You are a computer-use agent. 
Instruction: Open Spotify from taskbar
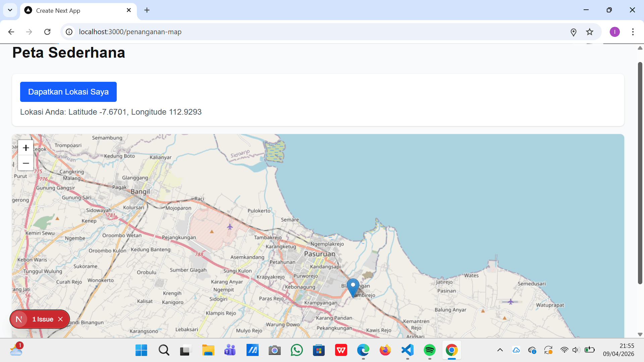point(429,350)
